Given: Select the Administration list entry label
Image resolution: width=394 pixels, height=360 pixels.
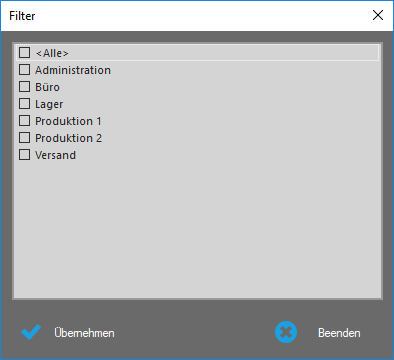Looking at the screenshot, I should click(73, 70).
